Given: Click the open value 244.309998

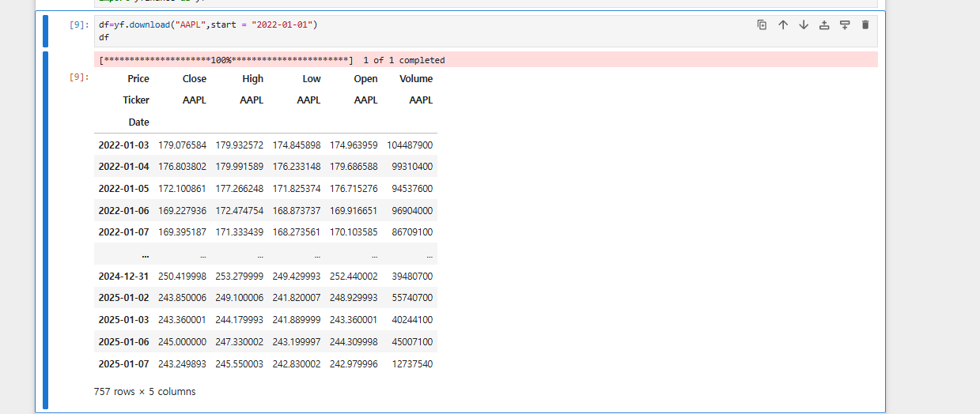Looking at the screenshot, I should [x=354, y=342].
